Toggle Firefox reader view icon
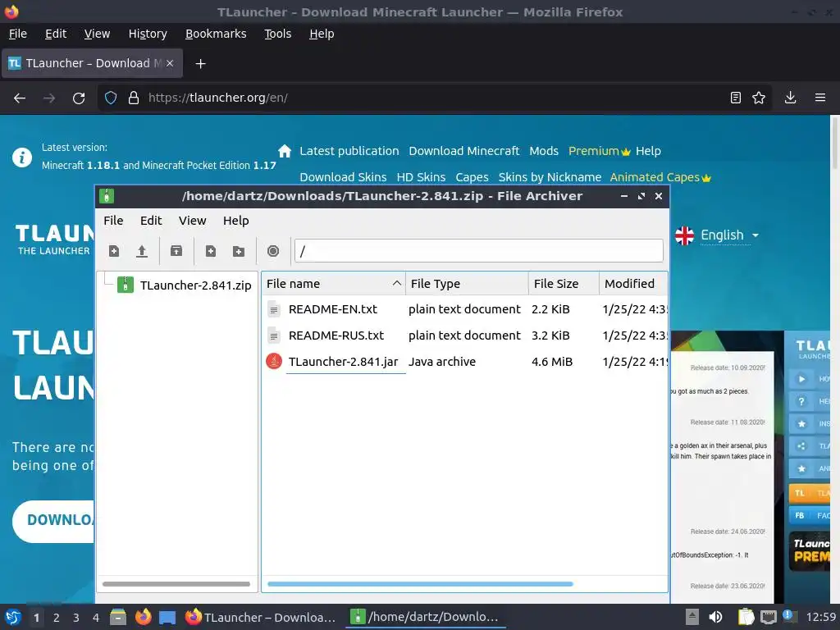The image size is (840, 630). point(736,98)
